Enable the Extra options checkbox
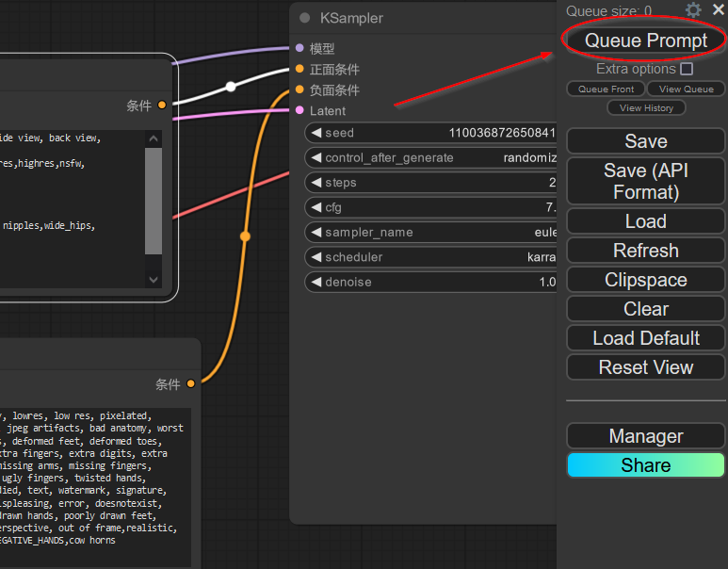Viewport: 728px width, 569px height. pyautogui.click(x=687, y=69)
